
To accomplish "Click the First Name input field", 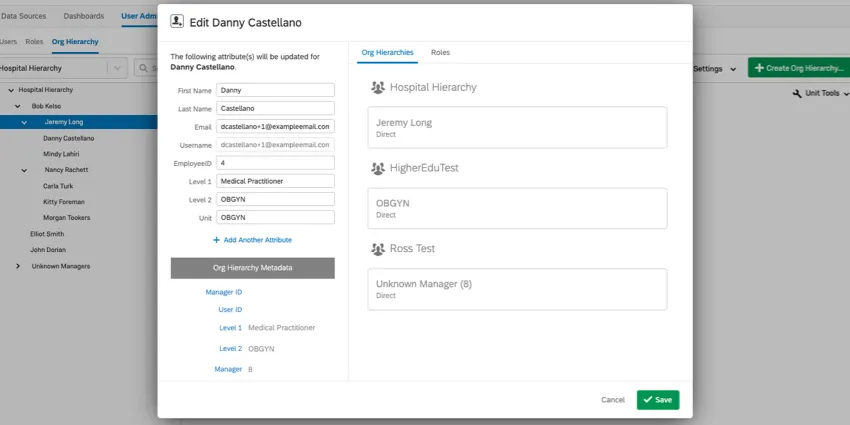I will coord(275,90).
